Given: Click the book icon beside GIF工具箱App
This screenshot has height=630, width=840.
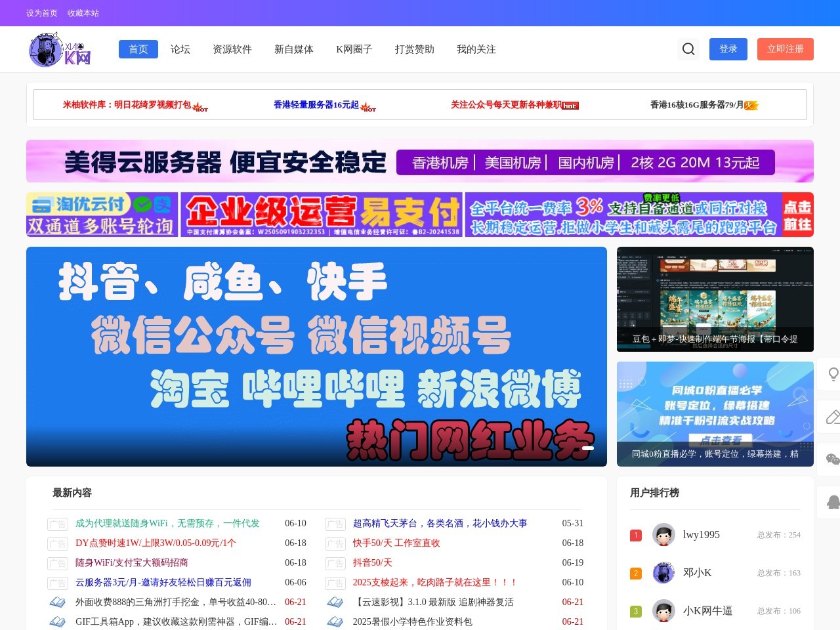Looking at the screenshot, I should point(58,622).
